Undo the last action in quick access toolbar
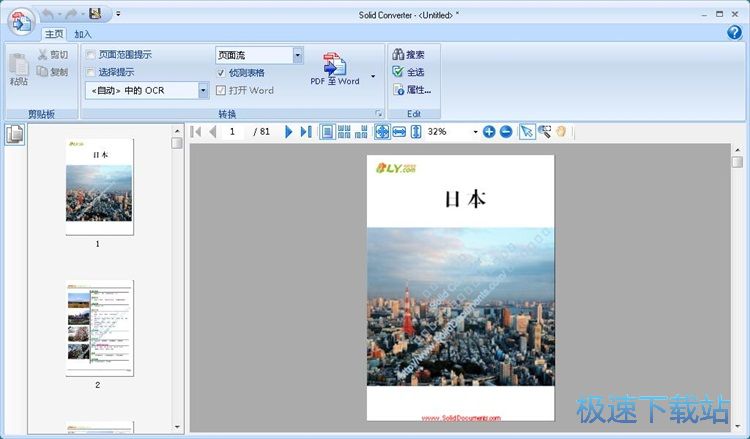Viewport: 750px width, 439px height. click(x=47, y=14)
